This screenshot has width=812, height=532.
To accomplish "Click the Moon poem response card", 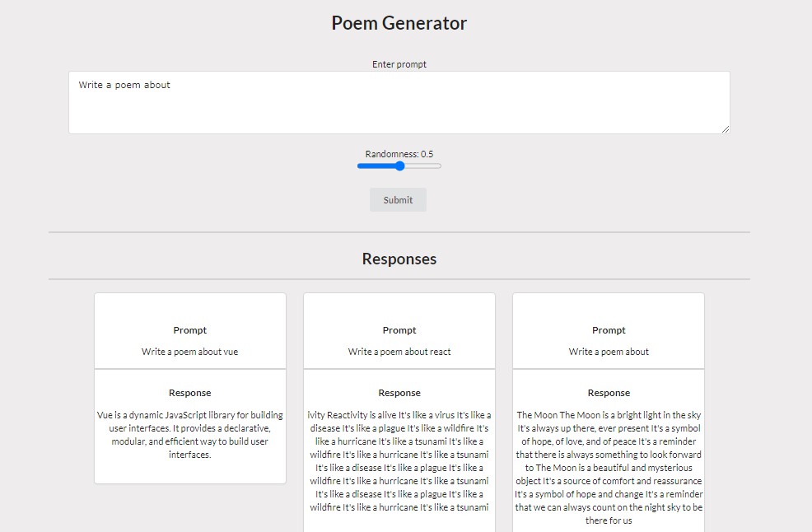I will [609, 461].
